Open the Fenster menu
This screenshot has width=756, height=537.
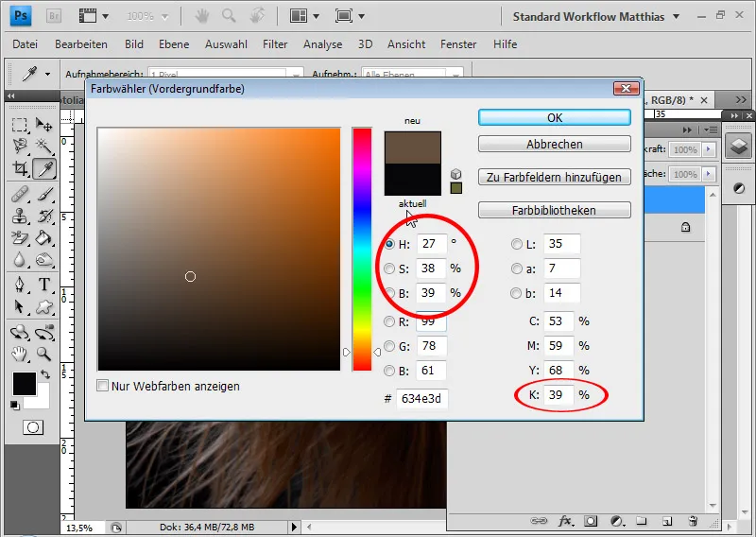click(458, 44)
